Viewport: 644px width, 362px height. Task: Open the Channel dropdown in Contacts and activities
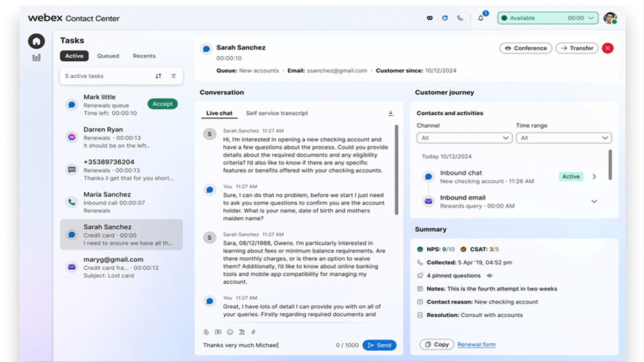464,137
